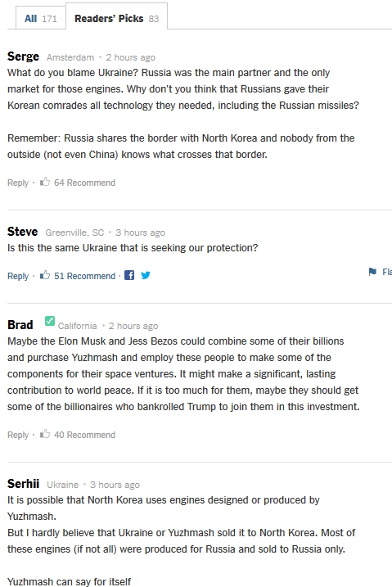Reply to Steve's comment

click(18, 276)
